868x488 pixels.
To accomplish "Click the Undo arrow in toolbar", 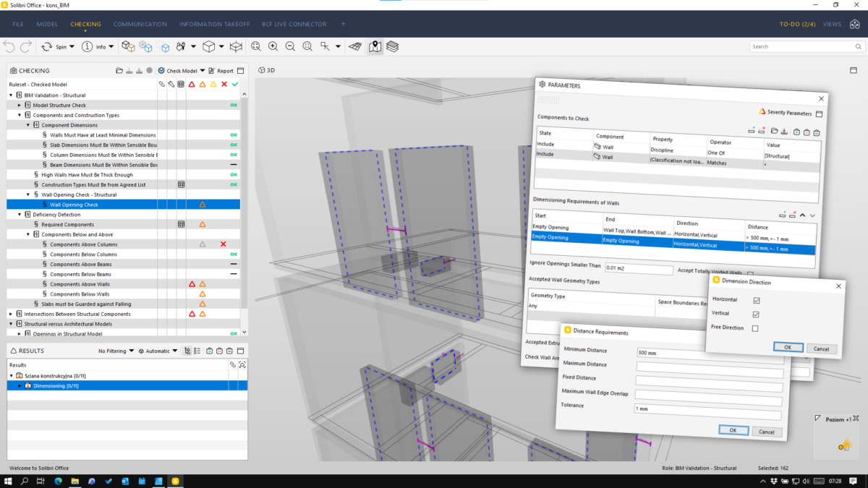I will click(9, 46).
